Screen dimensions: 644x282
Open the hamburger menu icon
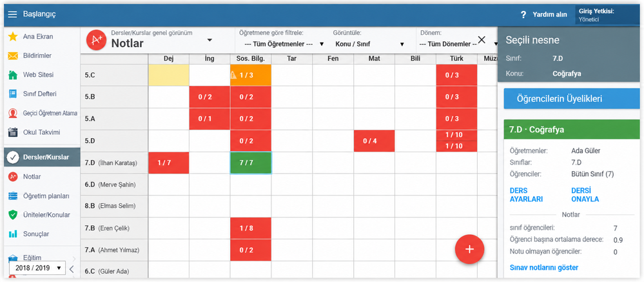tap(13, 14)
